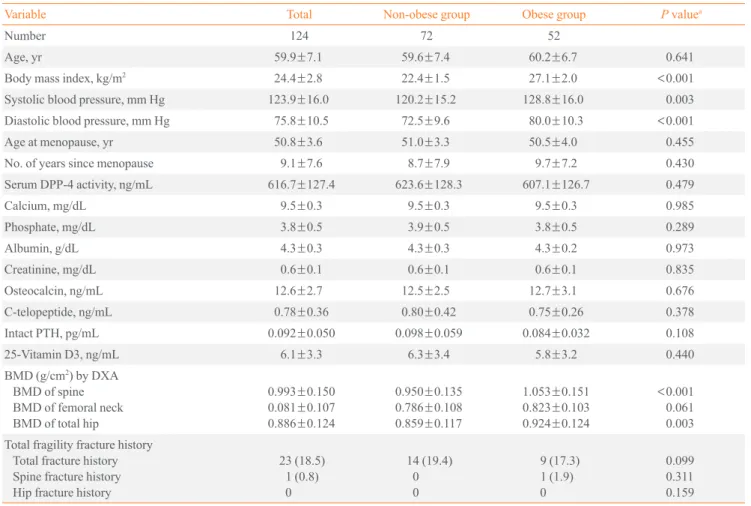The height and width of the screenshot is (506, 751).
Task: Click the 'Albumin, g/dL' row label
Action: [x=41, y=248]
